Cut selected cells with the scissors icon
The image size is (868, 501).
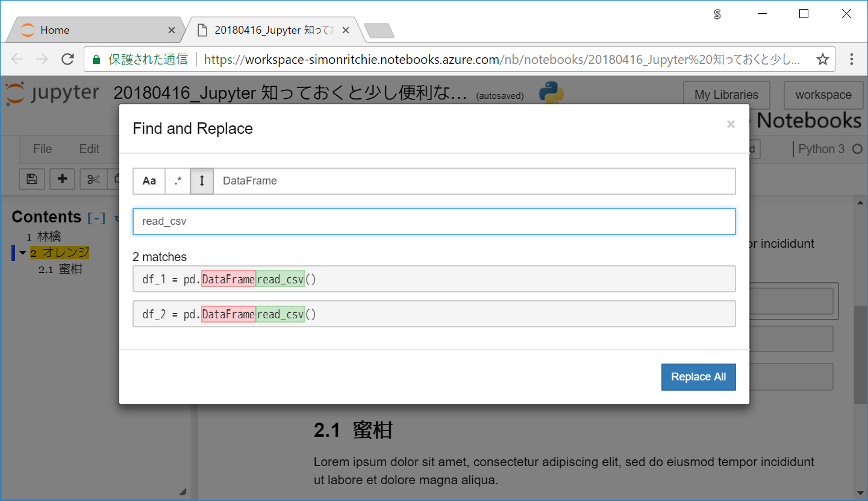[x=93, y=178]
